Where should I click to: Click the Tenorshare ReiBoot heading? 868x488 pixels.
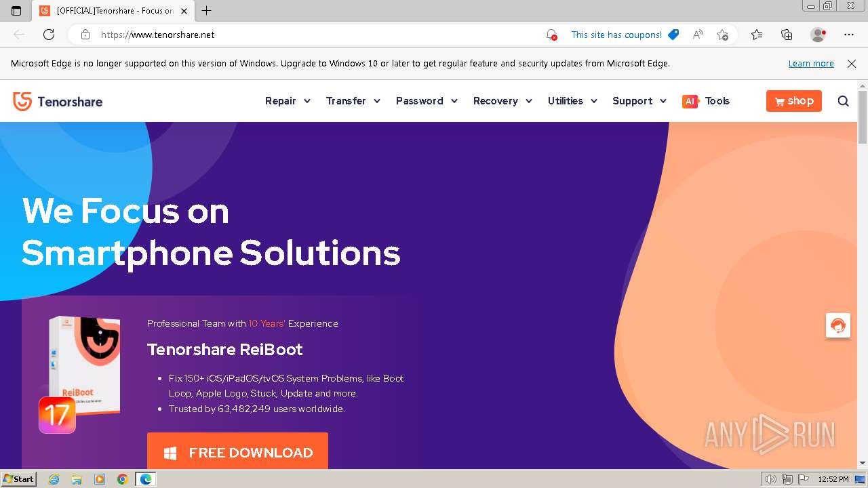pos(225,350)
